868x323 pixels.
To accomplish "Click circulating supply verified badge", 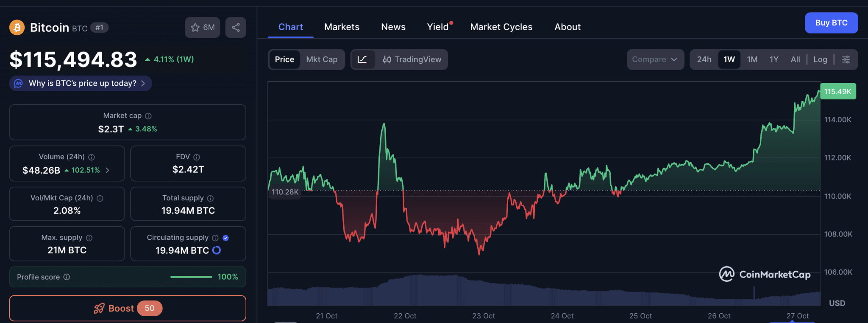I will coord(225,238).
